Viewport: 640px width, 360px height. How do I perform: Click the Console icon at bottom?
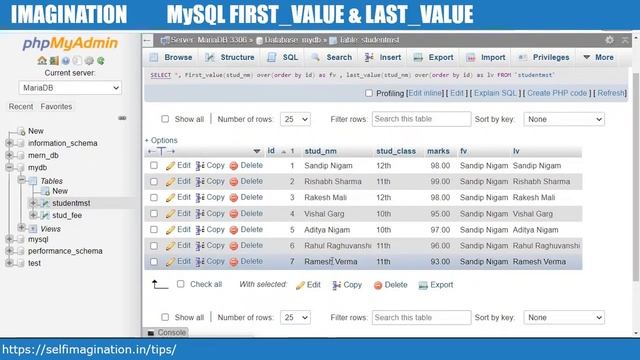click(151, 333)
